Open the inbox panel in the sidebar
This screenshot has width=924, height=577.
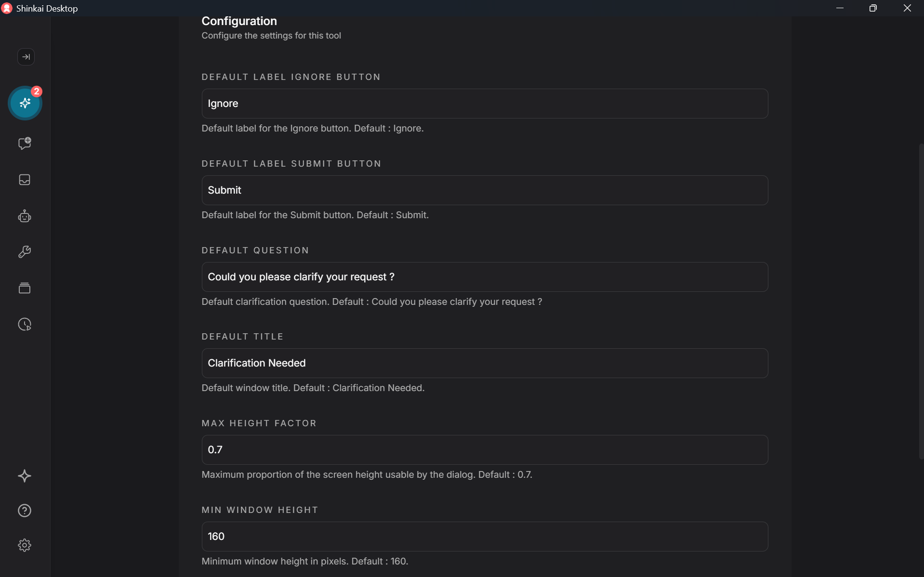[24, 180]
